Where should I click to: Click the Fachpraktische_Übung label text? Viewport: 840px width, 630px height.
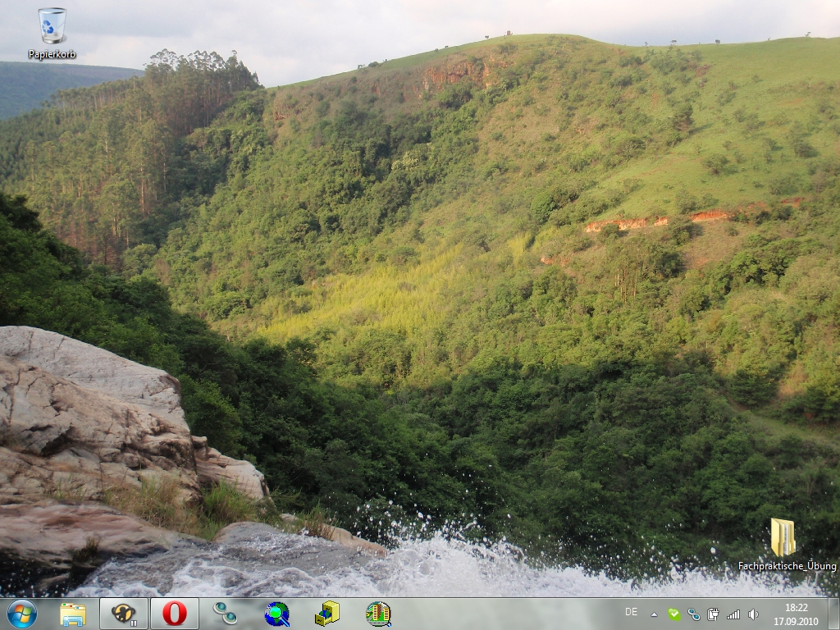pos(787,566)
